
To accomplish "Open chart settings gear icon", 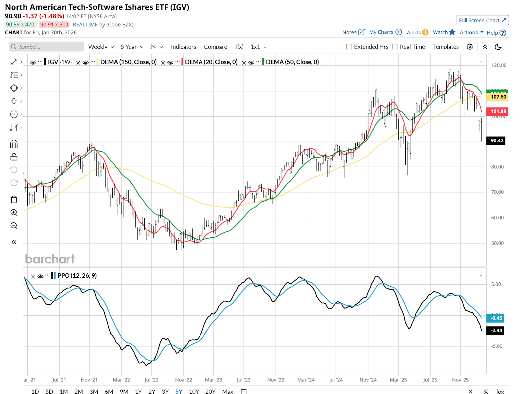I will click(470, 47).
